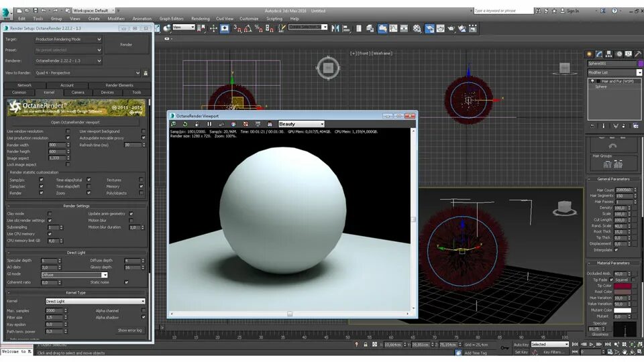Click the Max. samples input field

click(54, 310)
